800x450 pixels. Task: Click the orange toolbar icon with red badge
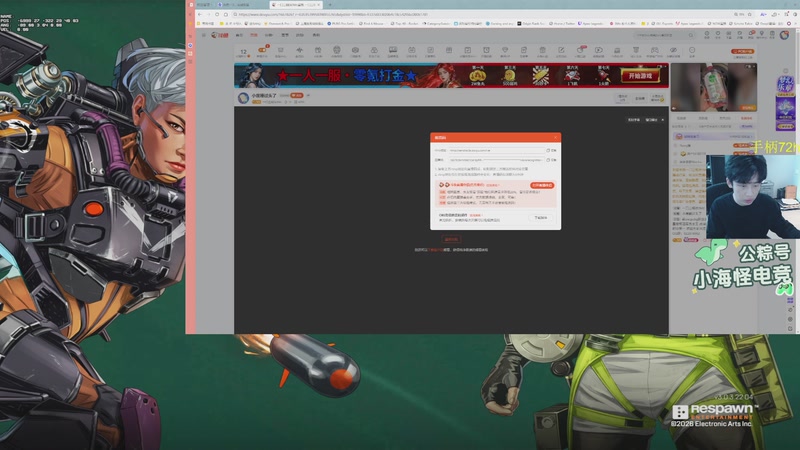[x=262, y=50]
